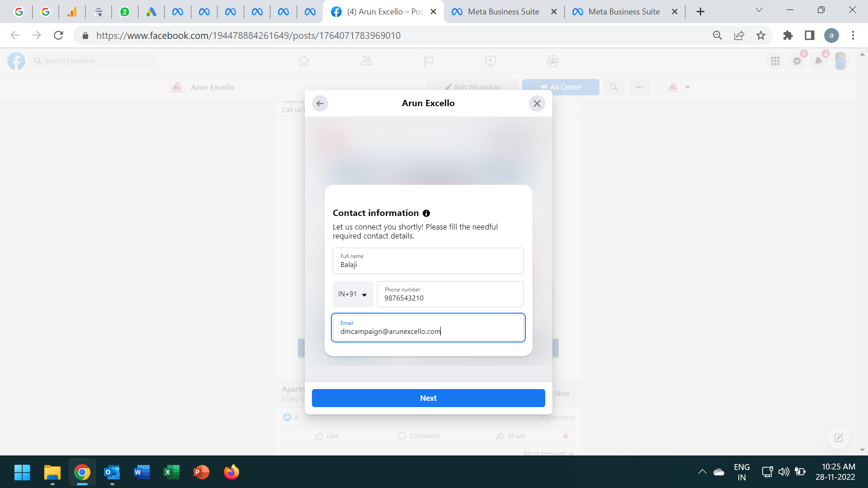The height and width of the screenshot is (488, 868).
Task: Click the Phone number input field
Action: tap(450, 294)
